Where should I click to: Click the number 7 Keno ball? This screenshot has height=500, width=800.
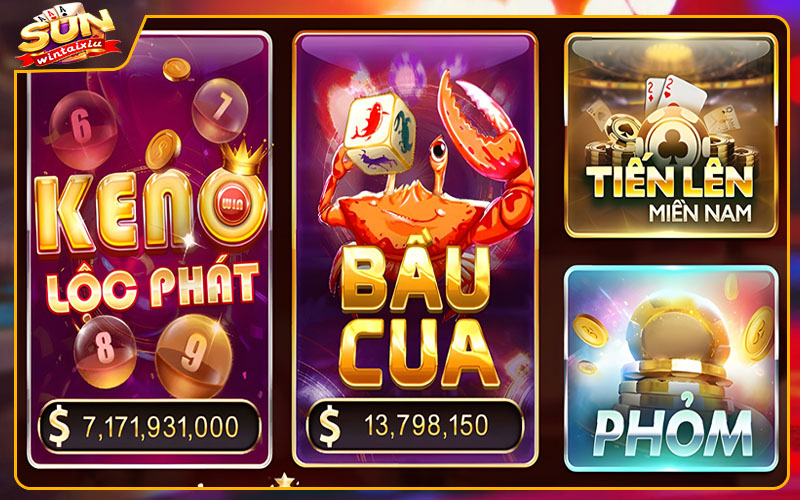pos(220,110)
